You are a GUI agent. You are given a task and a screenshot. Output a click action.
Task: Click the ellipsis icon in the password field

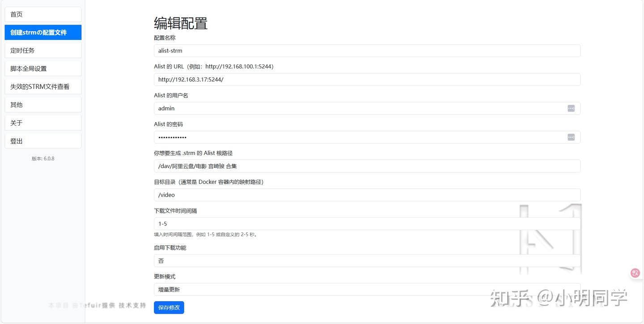(571, 137)
